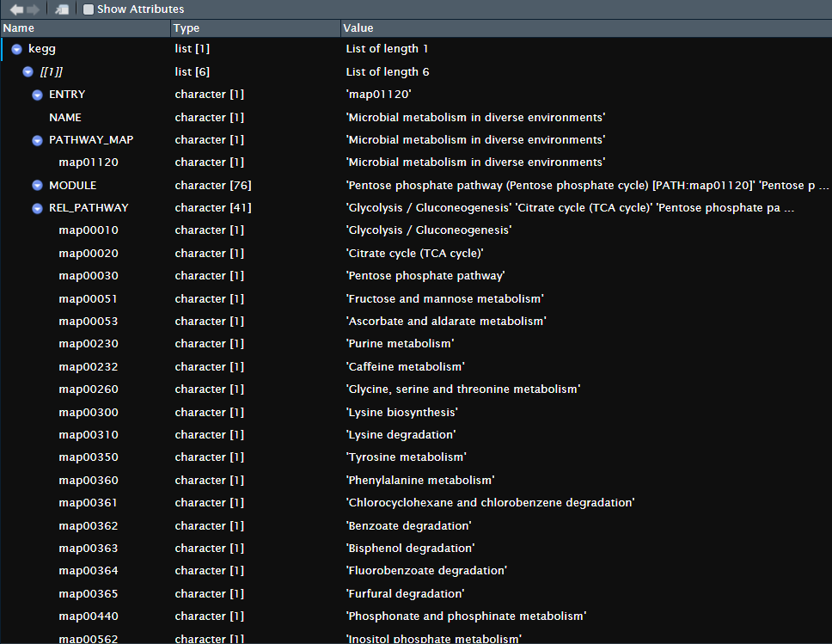The width and height of the screenshot is (832, 644).
Task: Click the Name column header
Action: click(x=86, y=28)
